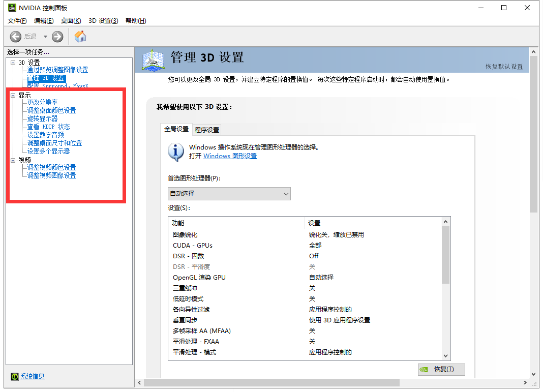Select the 多帧采样 AA (MFAA) row

[x=305, y=331]
